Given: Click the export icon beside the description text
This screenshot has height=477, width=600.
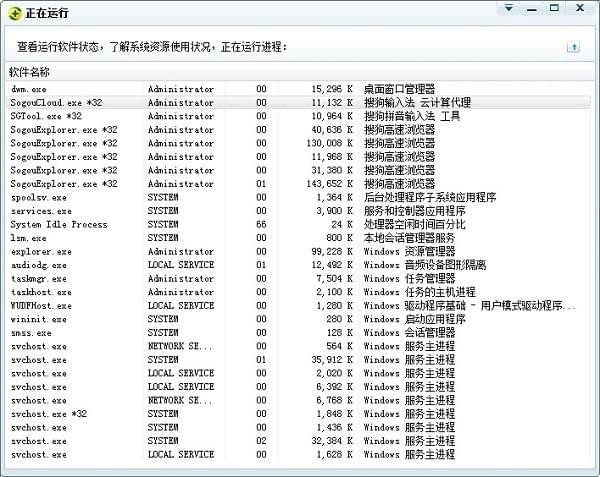Looking at the screenshot, I should (573, 47).
